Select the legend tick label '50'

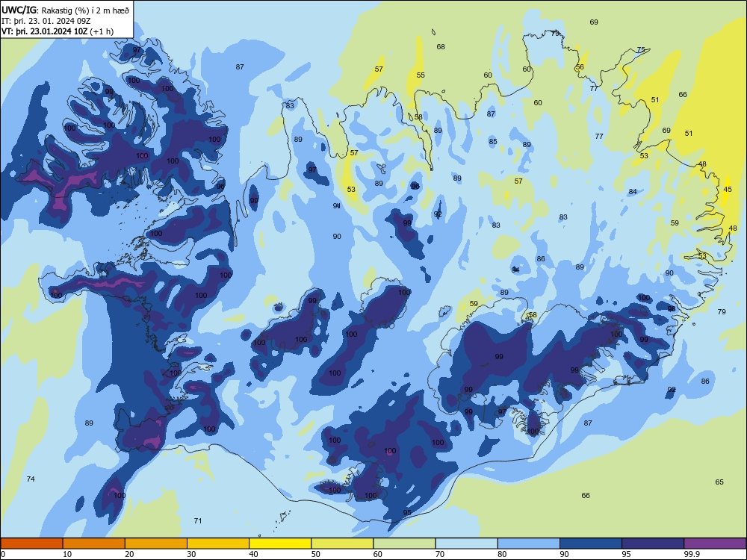tap(316, 554)
